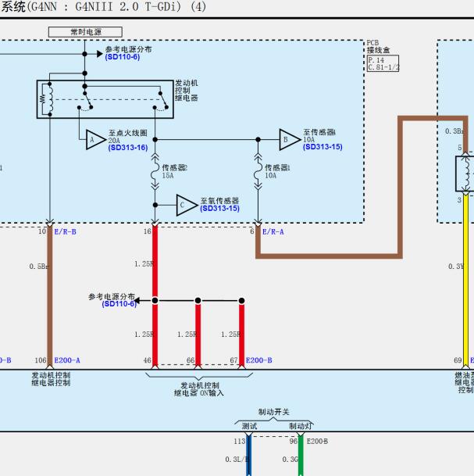This screenshot has width=474, height=476.
Task: Click the arrowhead pointing to top 参考电源分布
Action: (x=100, y=54)
